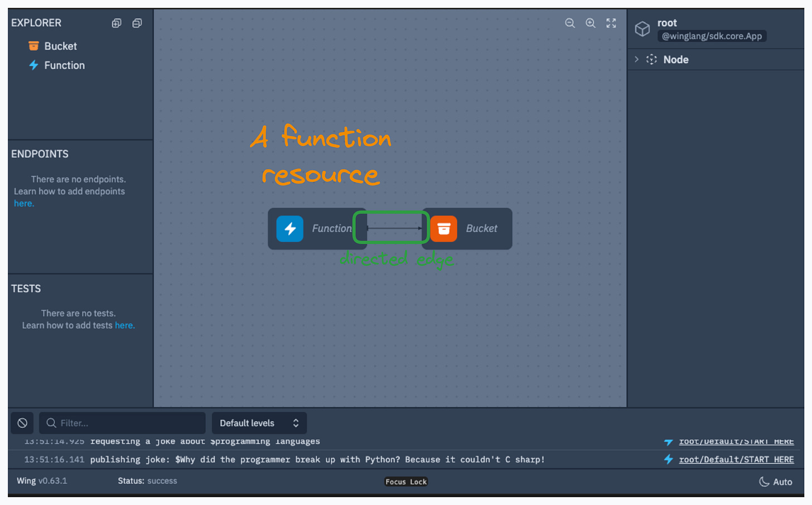The image size is (812, 505).
Task: Click the log Filter input field
Action: 122,422
